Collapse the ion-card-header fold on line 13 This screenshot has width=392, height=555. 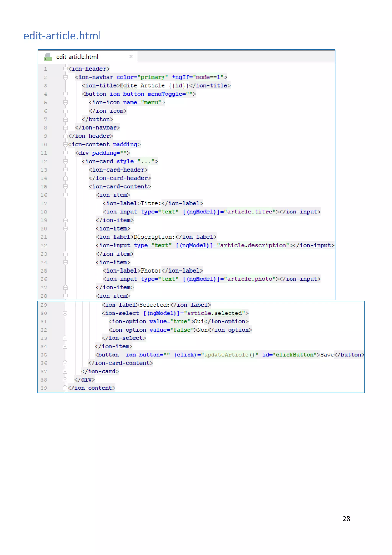pyautogui.click(x=65, y=170)
